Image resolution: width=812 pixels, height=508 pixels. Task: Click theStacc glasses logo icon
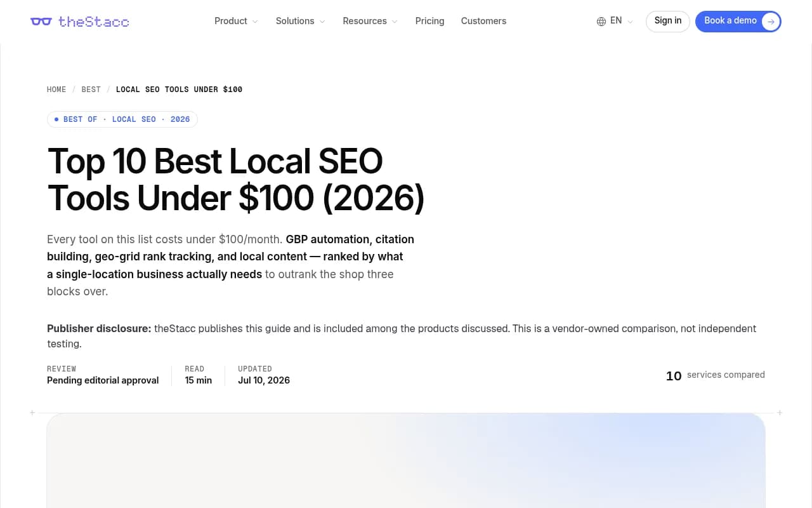pyautogui.click(x=41, y=22)
